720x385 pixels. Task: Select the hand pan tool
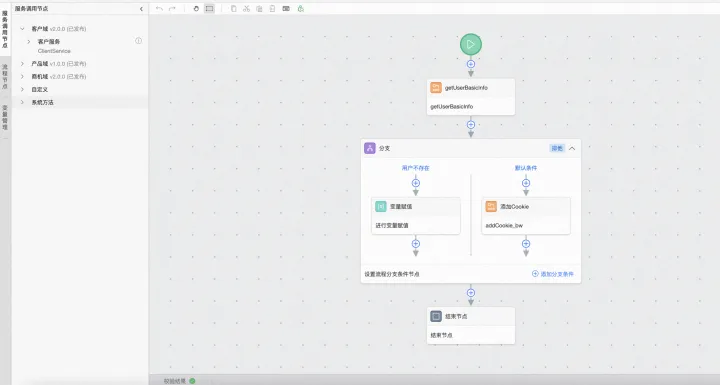[196, 9]
